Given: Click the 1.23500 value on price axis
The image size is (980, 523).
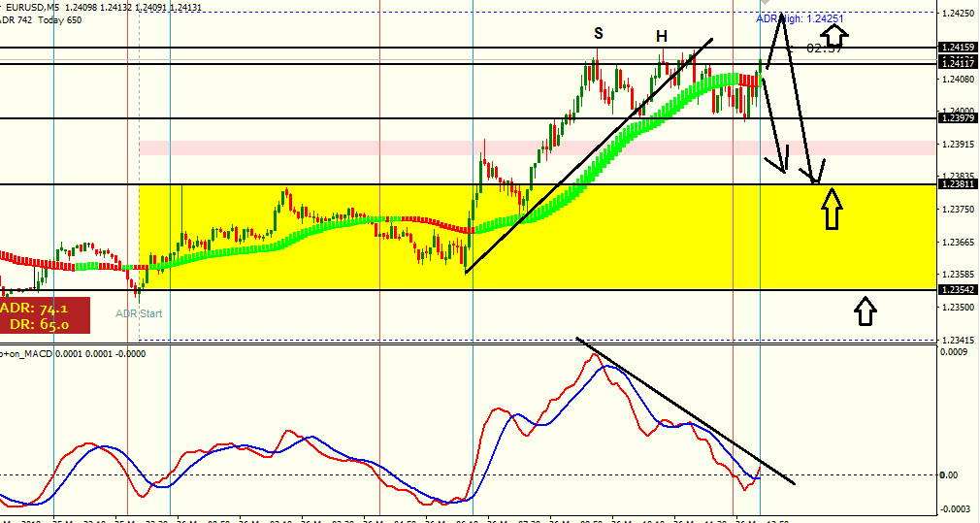Looking at the screenshot, I should [x=958, y=308].
